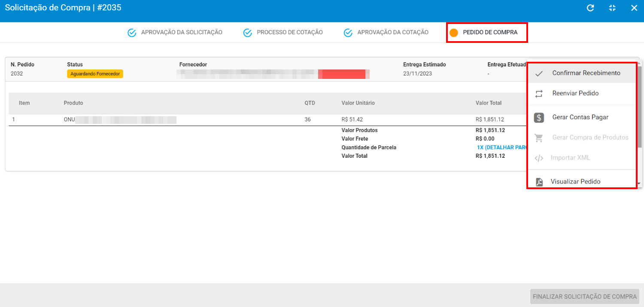
Task: Click the Item column header
Action: point(24,103)
